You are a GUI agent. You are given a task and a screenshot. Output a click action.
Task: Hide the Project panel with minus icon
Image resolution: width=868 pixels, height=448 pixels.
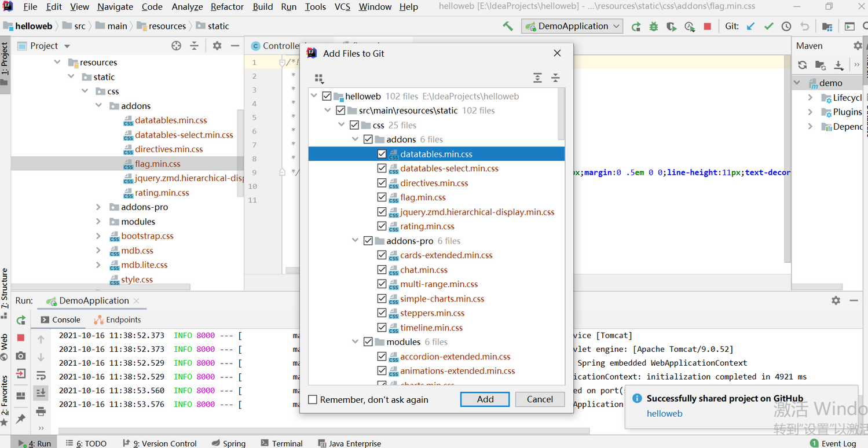click(235, 46)
